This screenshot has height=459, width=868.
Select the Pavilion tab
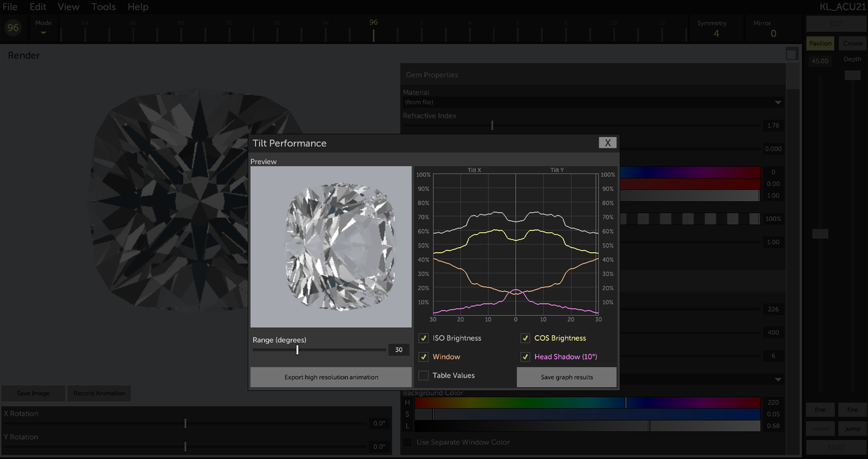[820, 43]
